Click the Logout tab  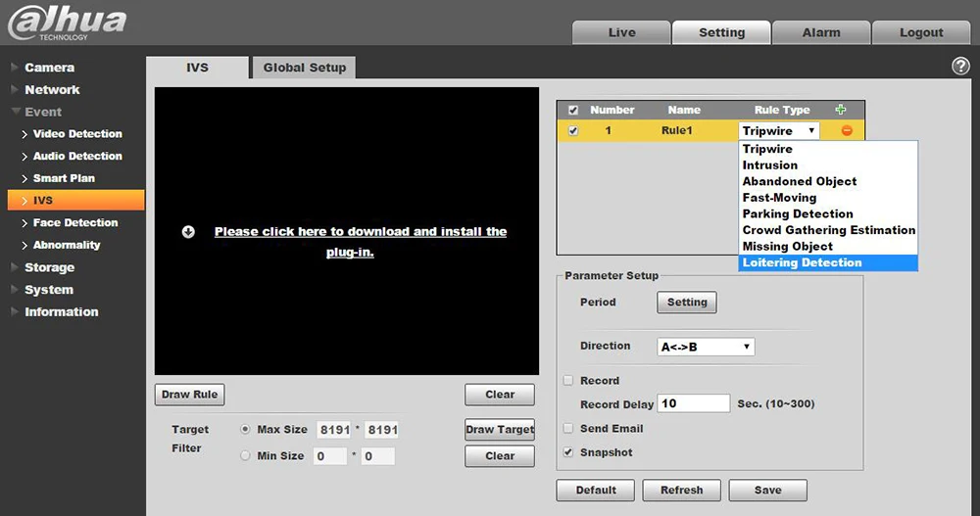[x=921, y=32]
